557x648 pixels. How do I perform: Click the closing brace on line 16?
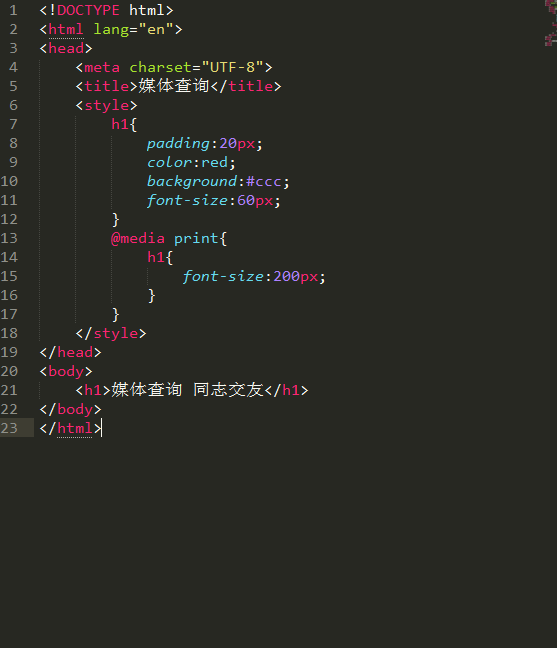[152, 295]
